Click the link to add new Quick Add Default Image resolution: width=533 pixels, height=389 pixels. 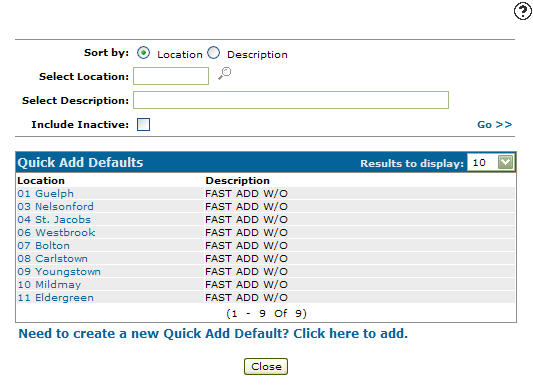click(x=213, y=334)
